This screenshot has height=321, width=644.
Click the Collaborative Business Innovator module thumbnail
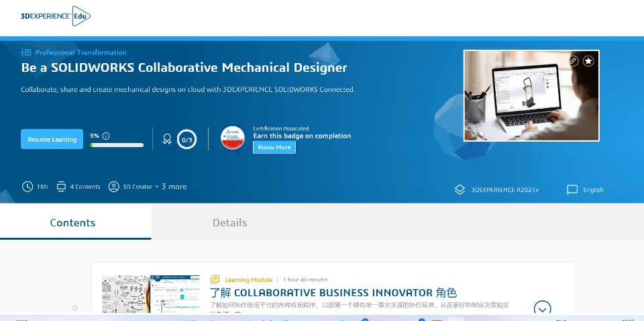point(151,294)
